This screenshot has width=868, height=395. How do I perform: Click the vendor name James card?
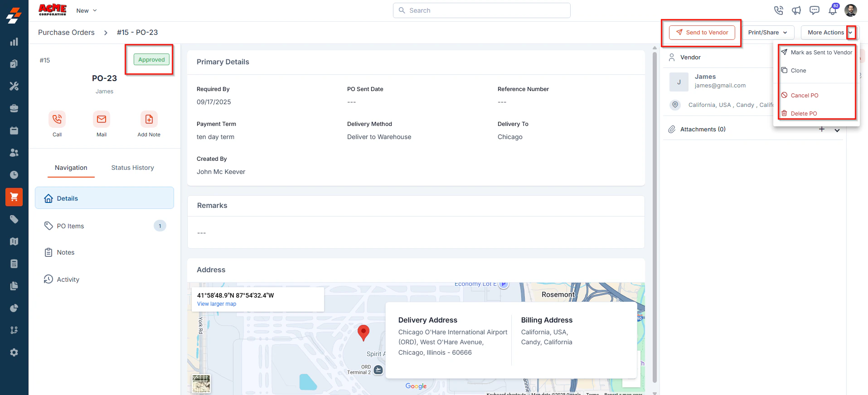(x=705, y=77)
